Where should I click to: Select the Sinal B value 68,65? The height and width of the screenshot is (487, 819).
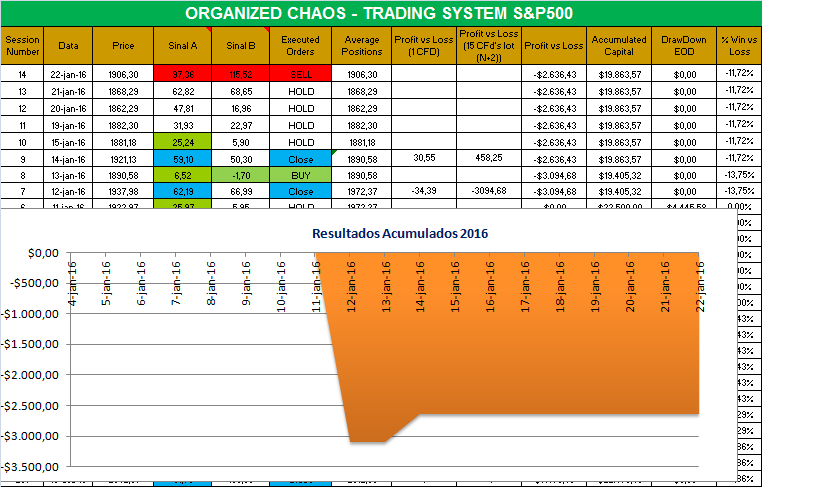(241, 91)
